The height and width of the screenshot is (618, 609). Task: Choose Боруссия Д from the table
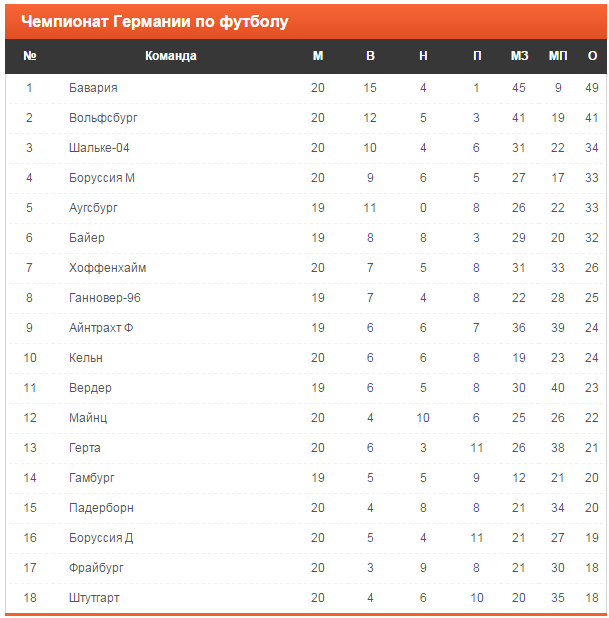point(101,538)
